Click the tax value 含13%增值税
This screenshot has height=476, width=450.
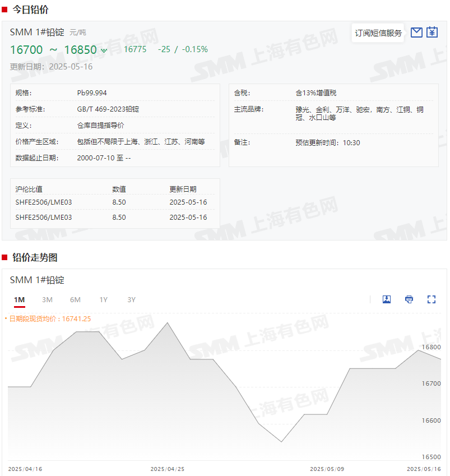[316, 93]
